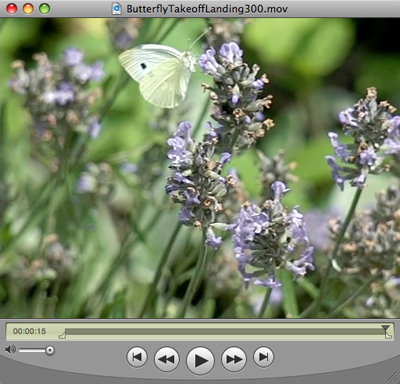The width and height of the screenshot is (400, 384).
Task: Play the butterfly video
Action: [x=200, y=360]
